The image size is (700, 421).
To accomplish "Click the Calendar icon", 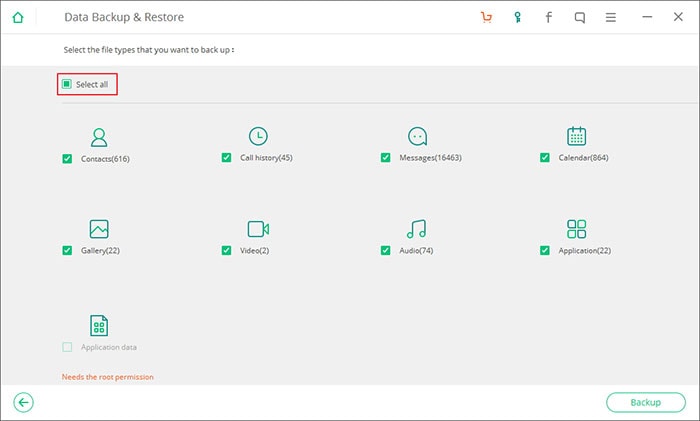I will (576, 136).
